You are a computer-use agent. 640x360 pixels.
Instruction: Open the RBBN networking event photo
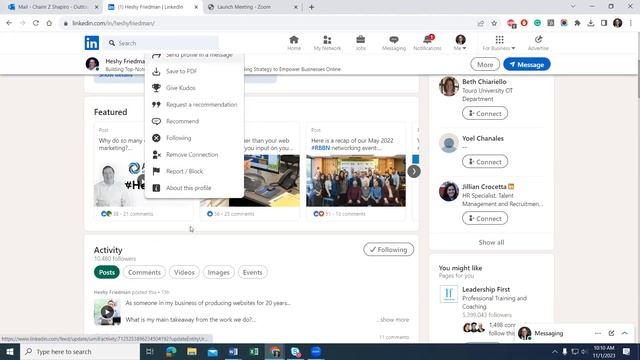[x=356, y=180]
